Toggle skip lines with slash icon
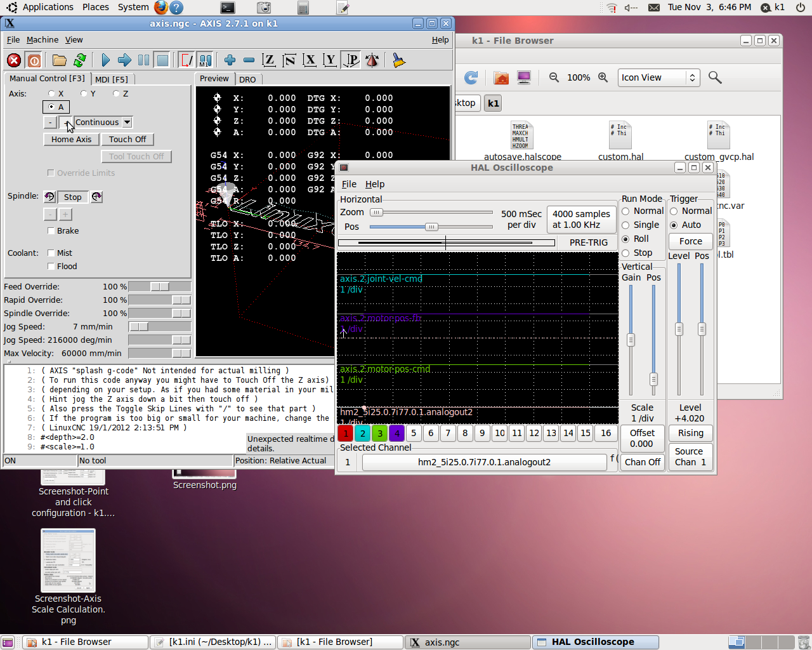Image resolution: width=812 pixels, height=650 pixels. point(187,60)
